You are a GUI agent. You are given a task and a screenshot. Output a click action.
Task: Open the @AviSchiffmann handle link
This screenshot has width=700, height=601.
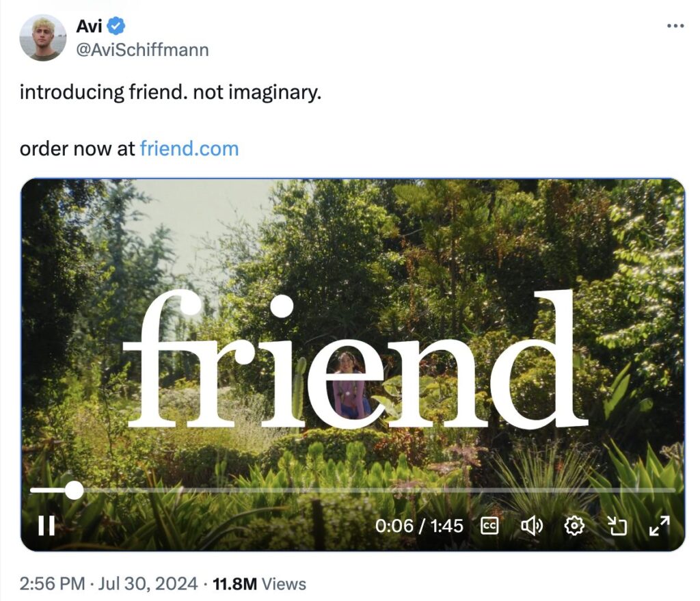tap(142, 50)
